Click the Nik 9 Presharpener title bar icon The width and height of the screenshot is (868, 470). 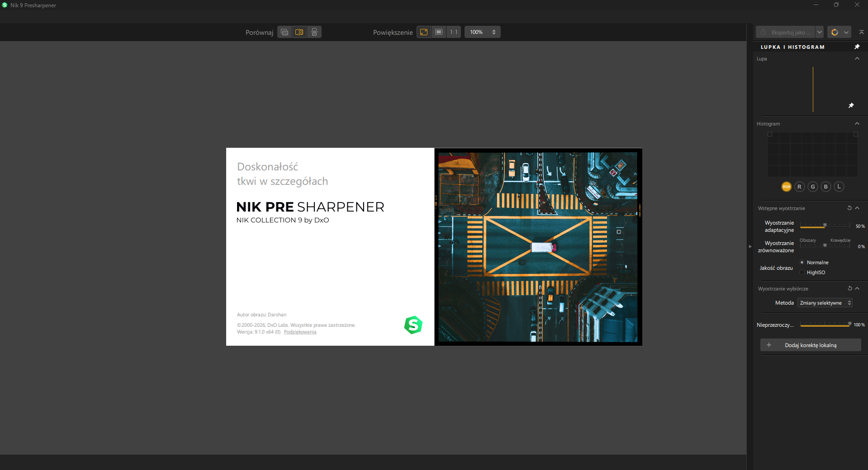[x=5, y=5]
